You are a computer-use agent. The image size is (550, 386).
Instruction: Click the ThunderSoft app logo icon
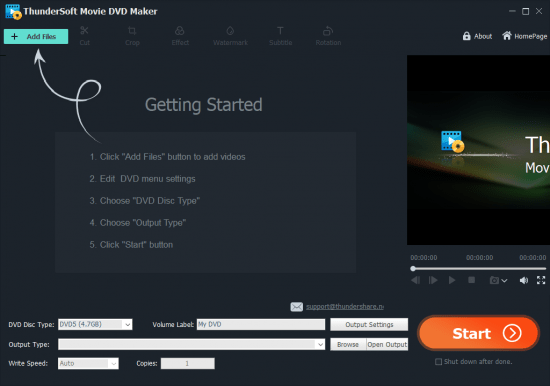tap(13, 12)
